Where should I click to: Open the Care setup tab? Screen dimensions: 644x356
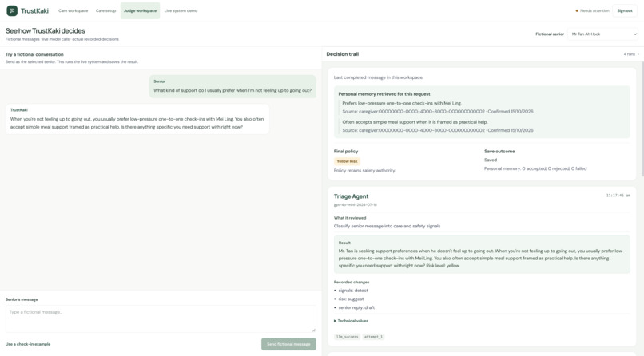(x=105, y=10)
